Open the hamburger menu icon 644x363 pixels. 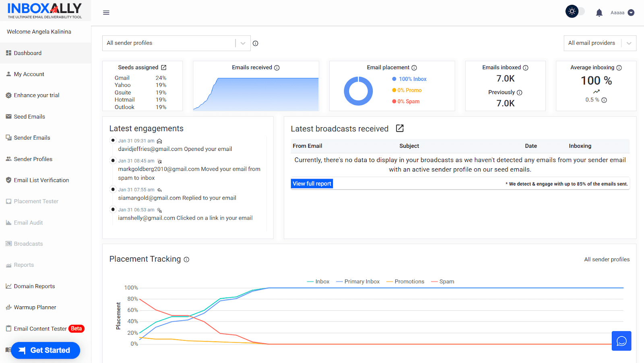(106, 12)
